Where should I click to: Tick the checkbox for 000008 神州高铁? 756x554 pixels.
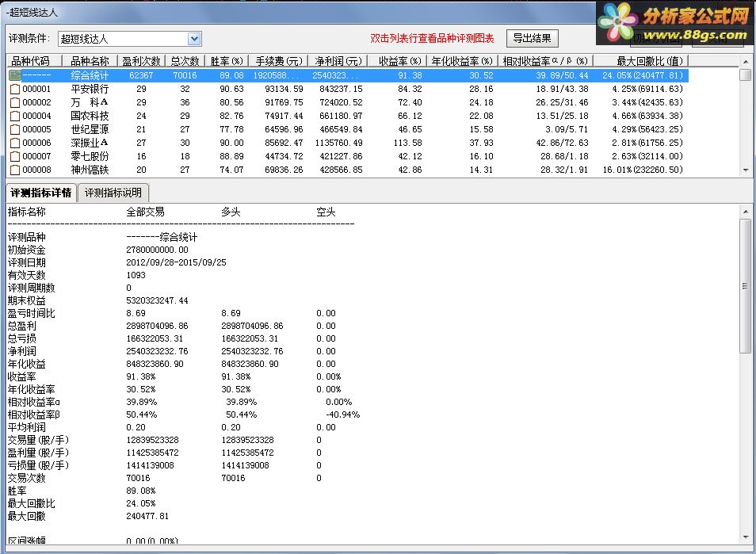(x=15, y=170)
